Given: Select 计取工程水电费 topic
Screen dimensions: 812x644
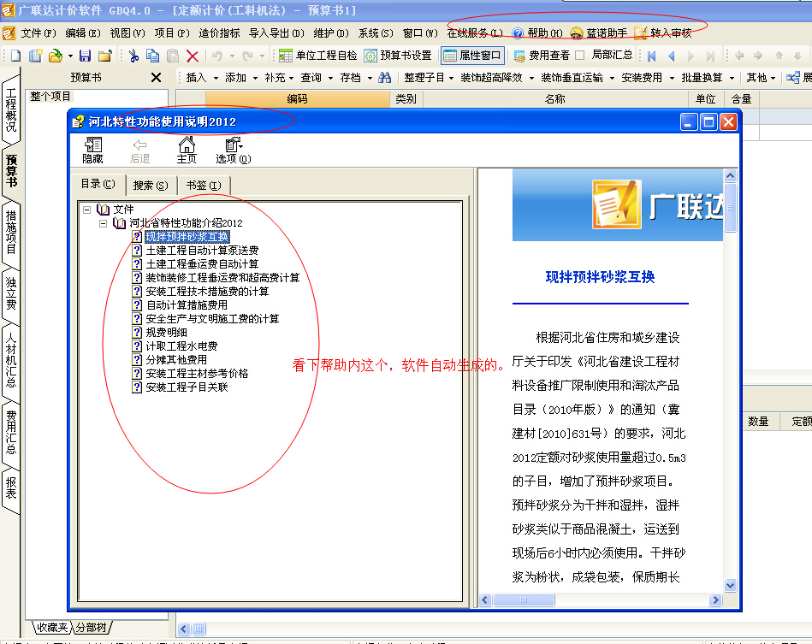Looking at the screenshot, I should pos(181,346).
